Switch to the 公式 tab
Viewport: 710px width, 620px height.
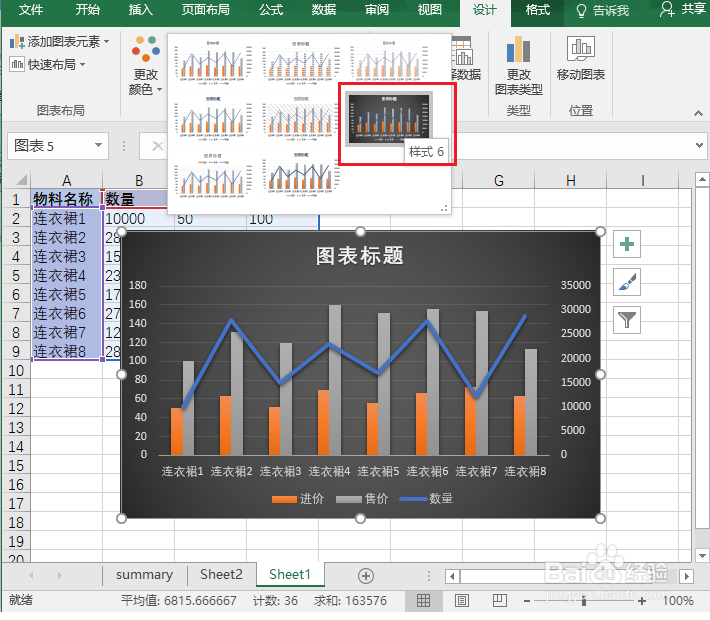pyautogui.click(x=271, y=10)
